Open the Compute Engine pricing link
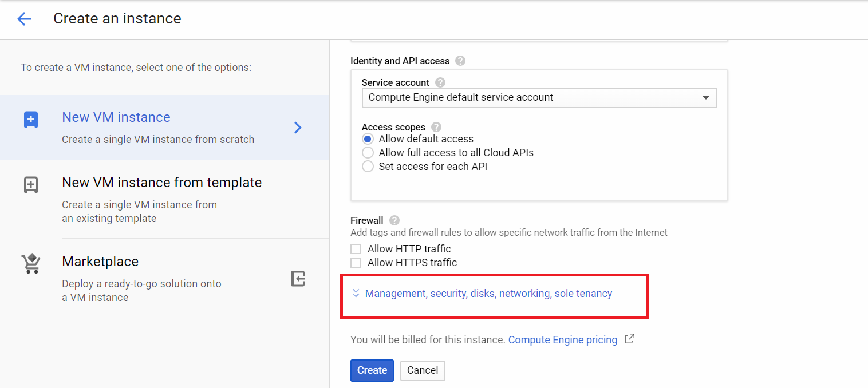The image size is (868, 388). click(x=562, y=340)
